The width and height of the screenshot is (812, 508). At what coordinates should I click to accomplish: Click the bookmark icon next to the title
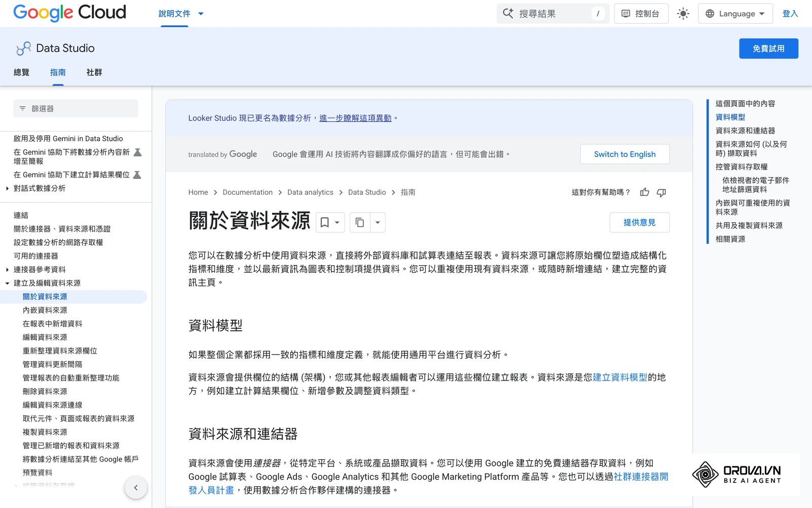pyautogui.click(x=325, y=223)
